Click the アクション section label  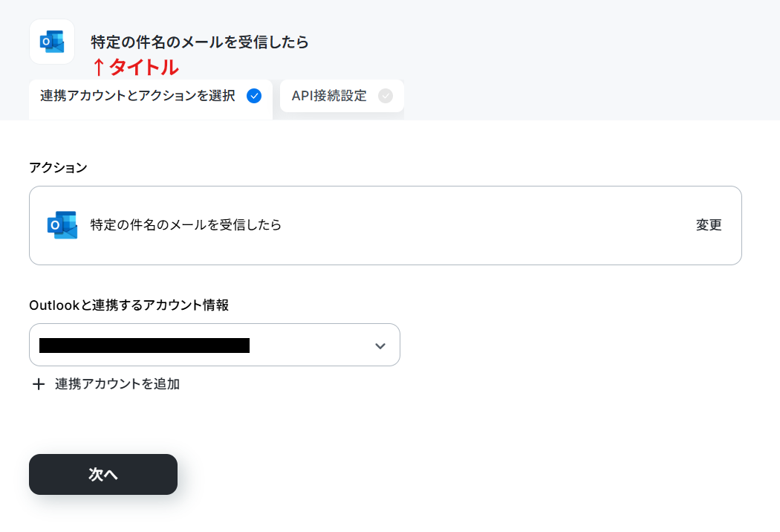(58, 168)
